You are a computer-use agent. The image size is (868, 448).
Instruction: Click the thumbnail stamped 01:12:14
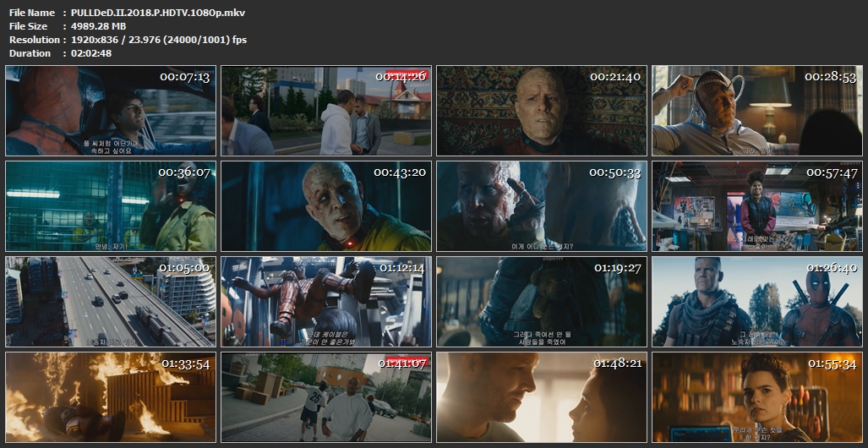tap(326, 302)
